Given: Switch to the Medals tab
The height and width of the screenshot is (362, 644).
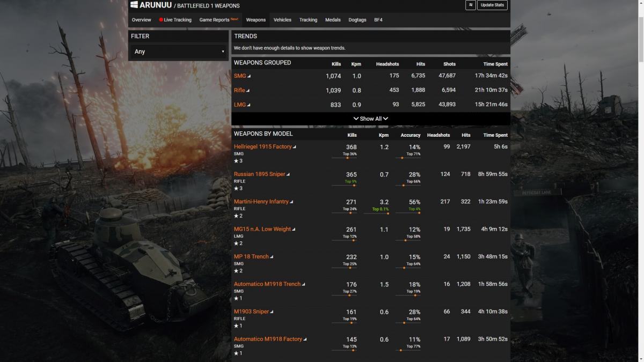Looking at the screenshot, I should pyautogui.click(x=333, y=20).
